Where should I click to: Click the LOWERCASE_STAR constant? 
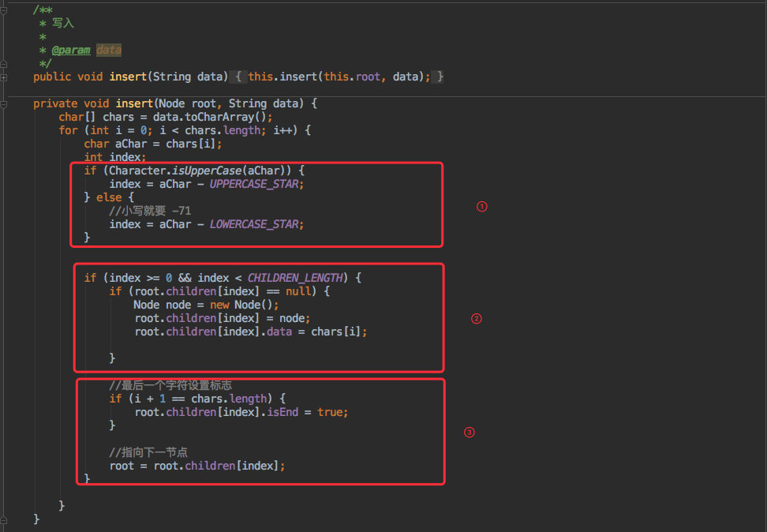254,224
